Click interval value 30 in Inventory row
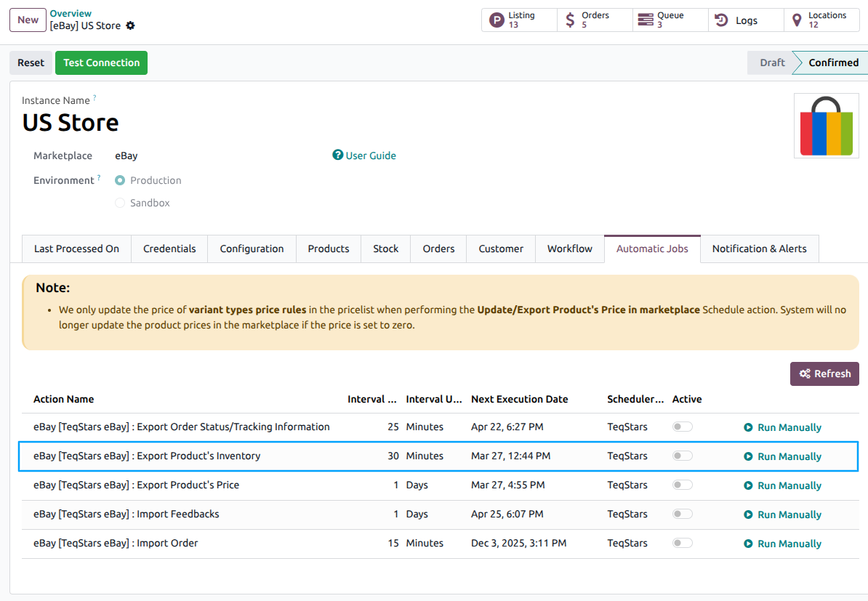This screenshot has width=868, height=601. 393,456
